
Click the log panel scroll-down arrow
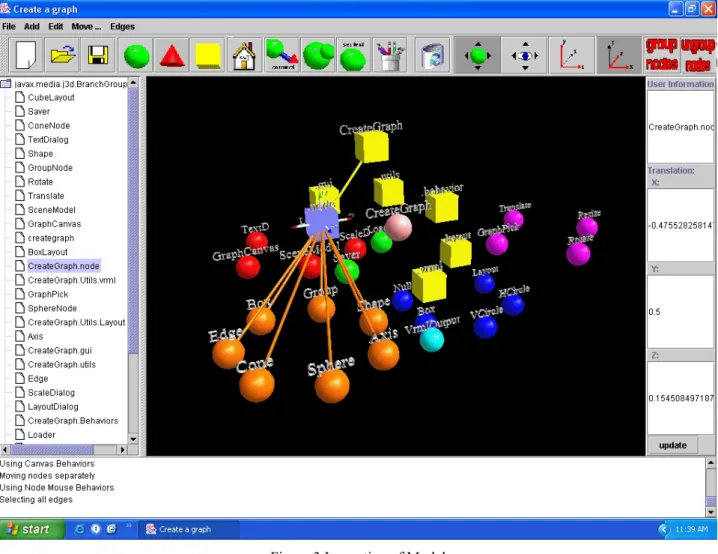tap(711, 512)
